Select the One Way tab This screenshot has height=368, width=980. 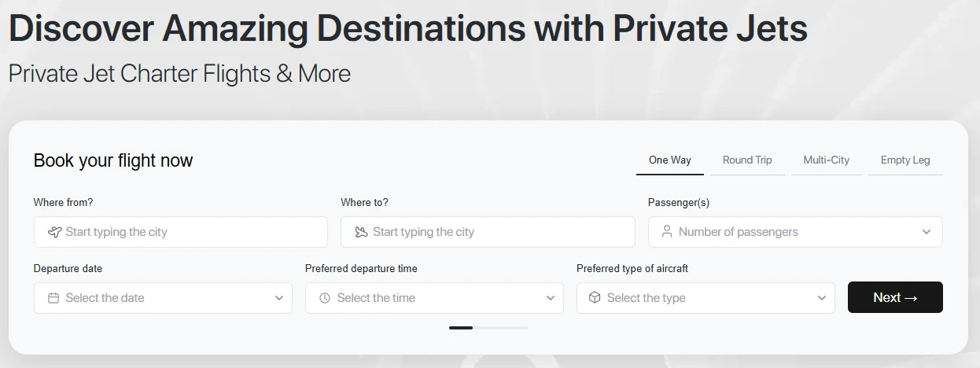click(x=670, y=160)
